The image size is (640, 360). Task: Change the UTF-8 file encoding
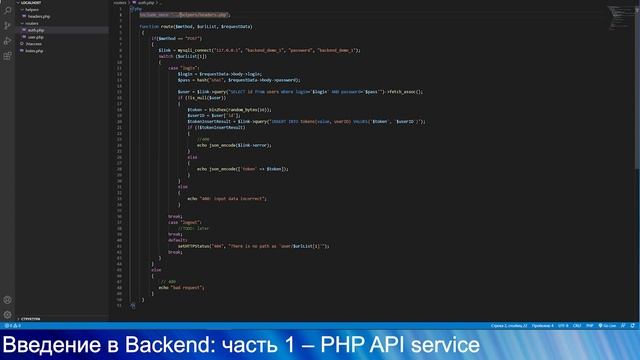(x=563, y=326)
